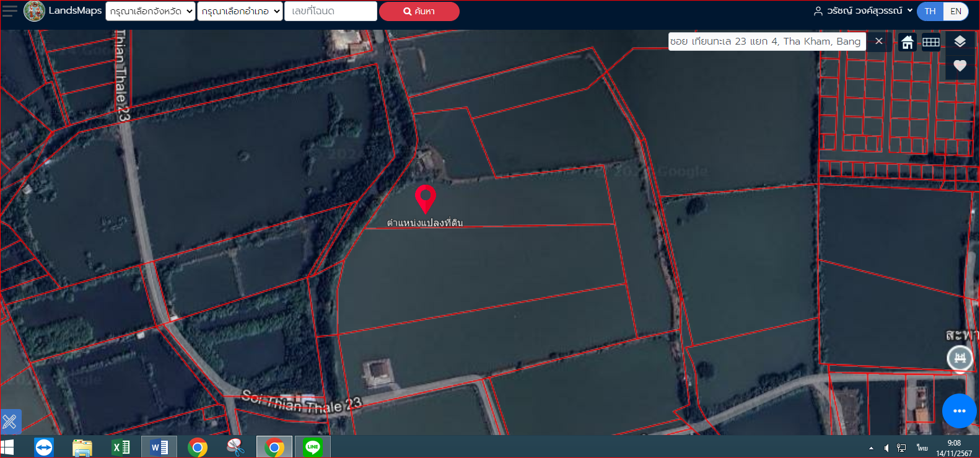Click the red land parcel location pin
This screenshot has height=458, width=980.
click(x=425, y=200)
